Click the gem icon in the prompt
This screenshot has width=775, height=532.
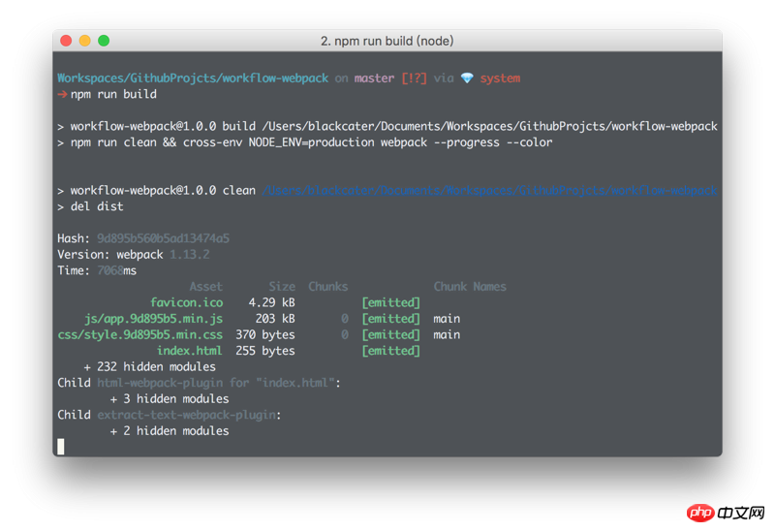coord(467,78)
